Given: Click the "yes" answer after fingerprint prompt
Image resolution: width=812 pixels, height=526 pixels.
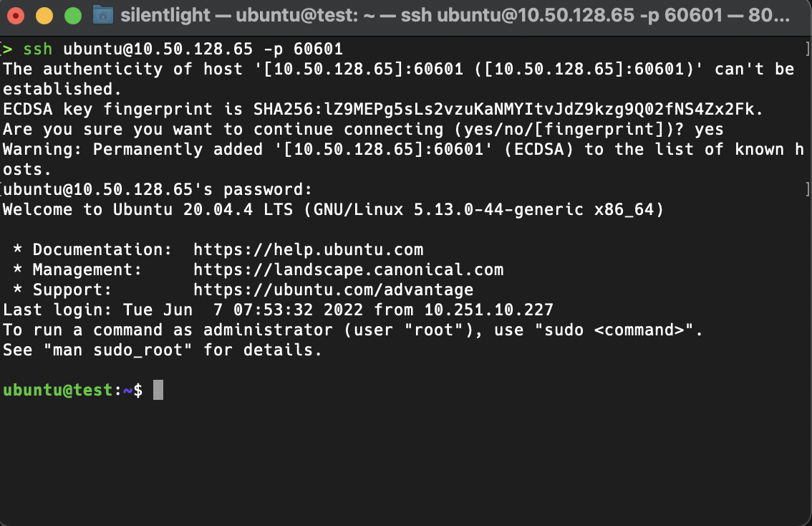Looking at the screenshot, I should [x=709, y=130].
